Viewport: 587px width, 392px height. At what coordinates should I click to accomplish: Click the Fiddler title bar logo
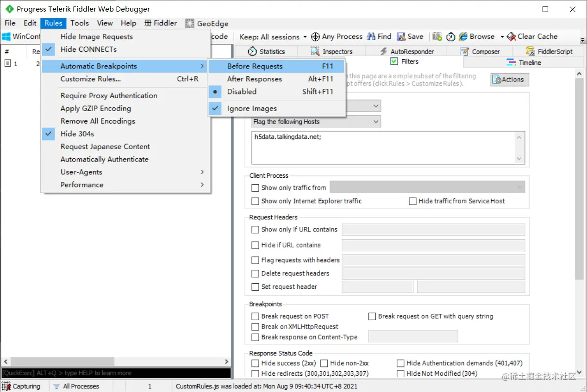9,9
